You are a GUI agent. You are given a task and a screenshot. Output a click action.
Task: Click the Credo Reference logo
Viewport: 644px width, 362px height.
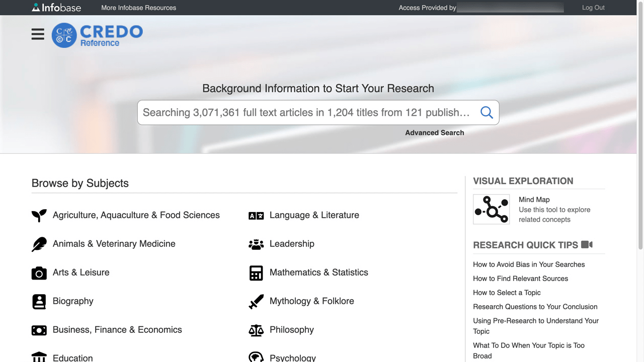coord(97,35)
